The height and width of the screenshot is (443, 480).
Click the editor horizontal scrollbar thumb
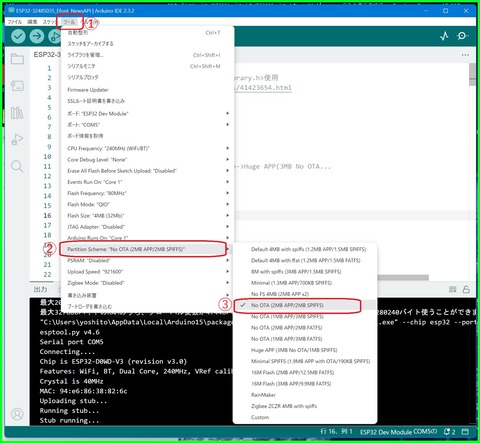[x=403, y=278]
